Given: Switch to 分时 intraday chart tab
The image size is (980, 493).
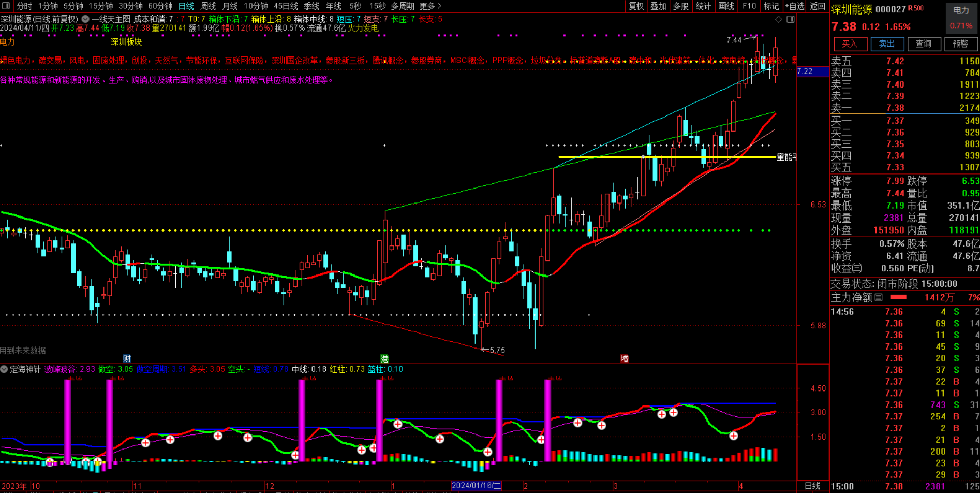Looking at the screenshot, I should point(24,6).
